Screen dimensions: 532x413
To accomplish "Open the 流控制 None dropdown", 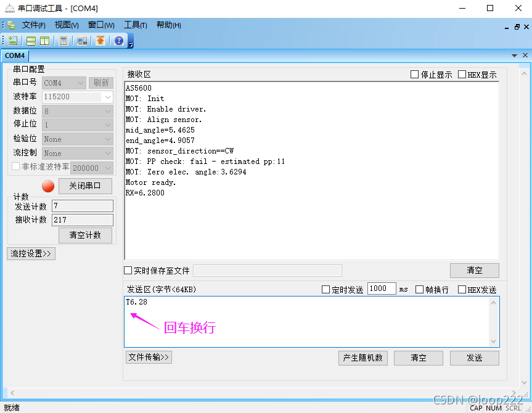I will [x=78, y=153].
